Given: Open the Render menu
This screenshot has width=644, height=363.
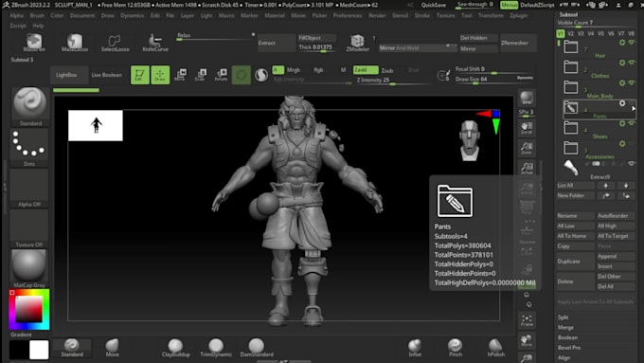Looking at the screenshot, I should click(377, 15).
